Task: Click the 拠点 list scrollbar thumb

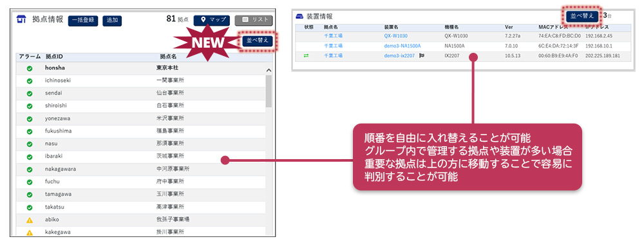Action: tap(269, 91)
